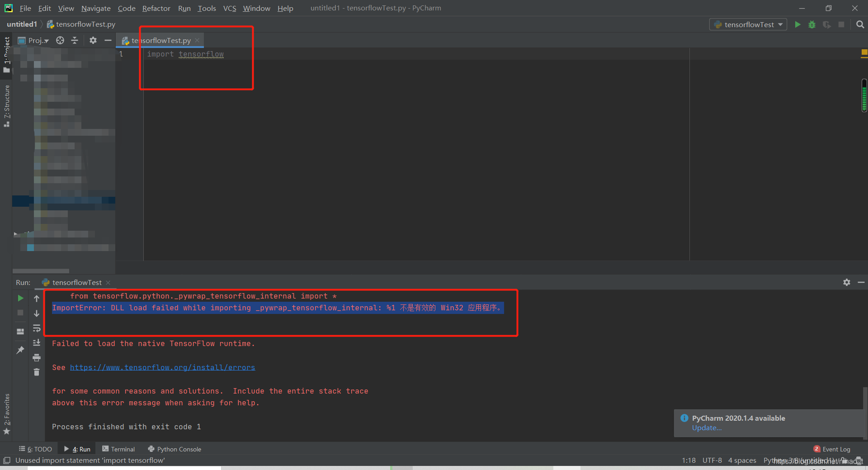The width and height of the screenshot is (868, 470).
Task: Open the View menu
Action: [x=66, y=8]
